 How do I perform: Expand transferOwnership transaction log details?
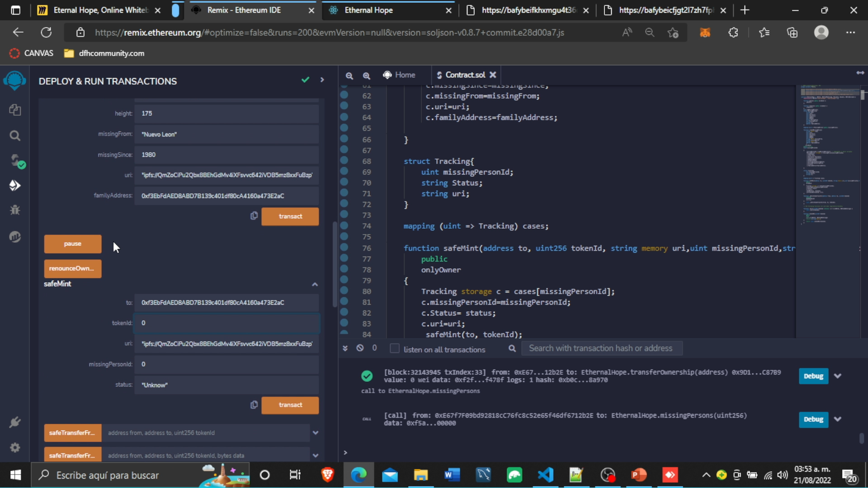[x=838, y=376]
